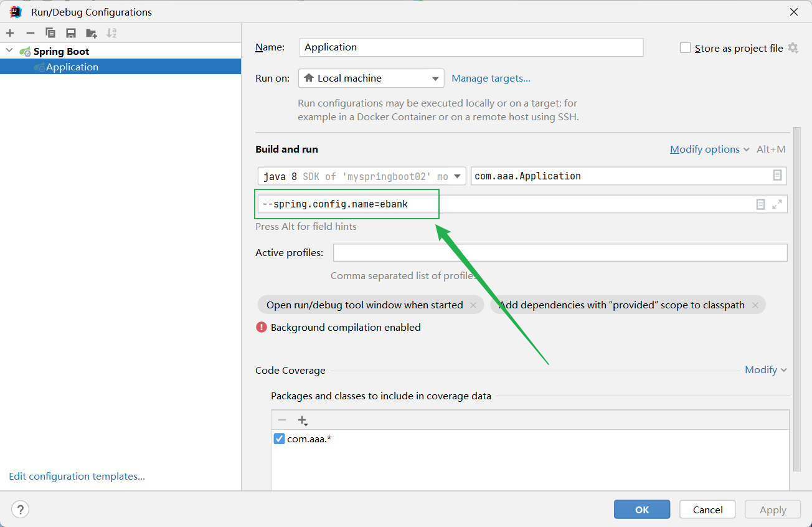Click the red Background compilation warning icon

261,327
